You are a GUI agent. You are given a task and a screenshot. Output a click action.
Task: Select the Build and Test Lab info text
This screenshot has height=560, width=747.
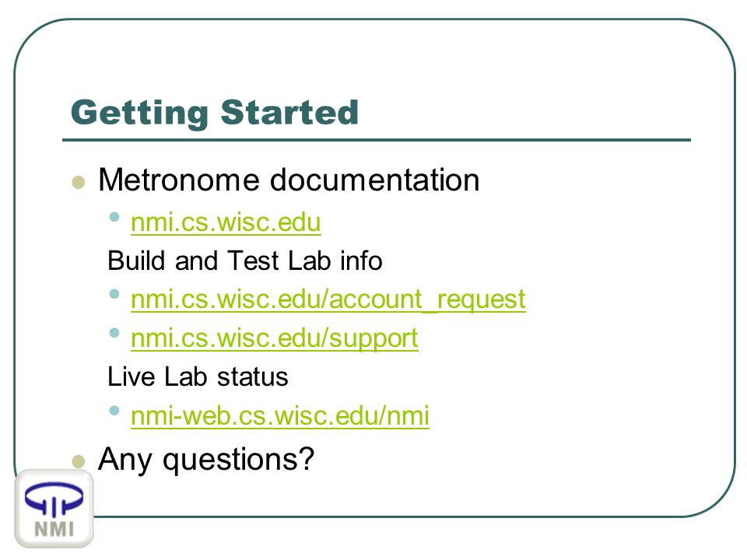coord(245,261)
